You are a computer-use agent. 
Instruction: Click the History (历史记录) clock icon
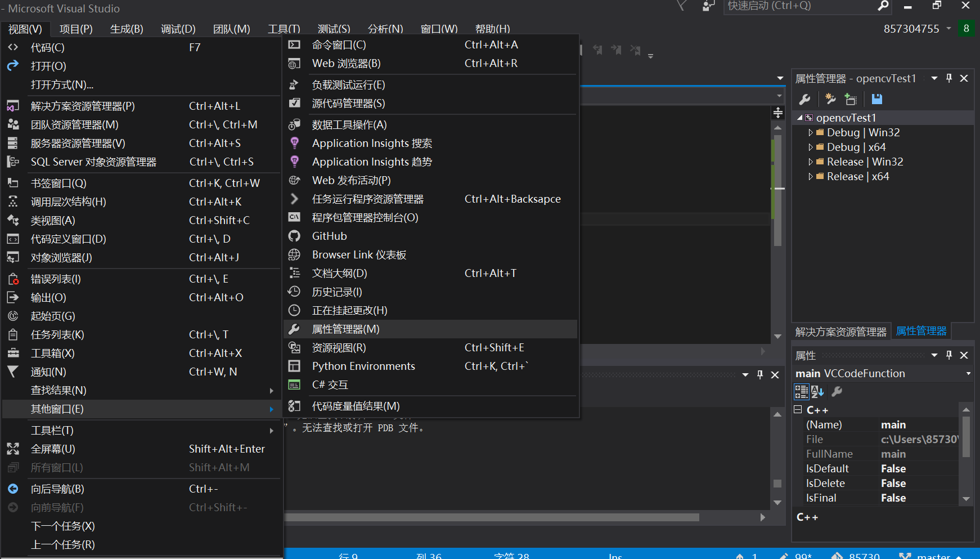294,292
